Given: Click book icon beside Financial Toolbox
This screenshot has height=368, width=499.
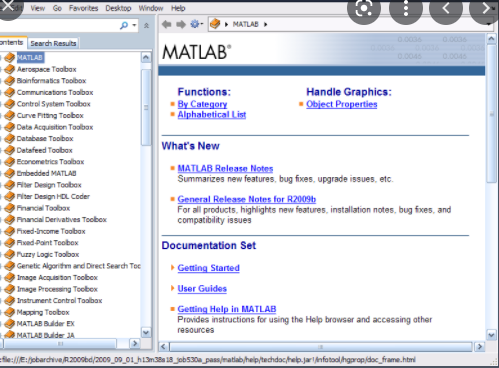Looking at the screenshot, I should 10,208.
